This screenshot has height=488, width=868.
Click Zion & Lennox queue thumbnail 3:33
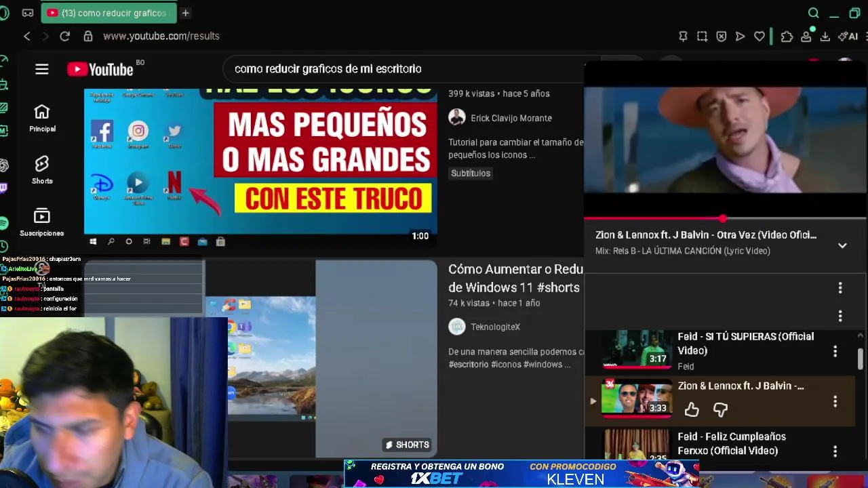(636, 397)
